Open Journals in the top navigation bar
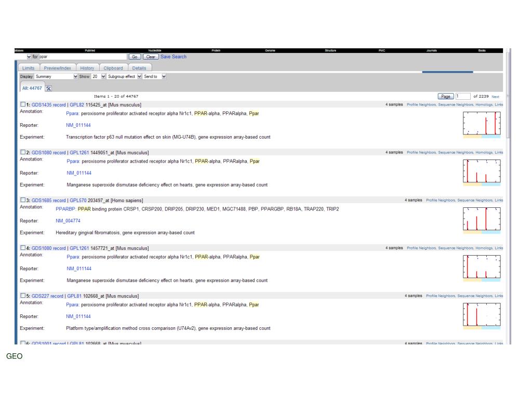 tap(432, 50)
